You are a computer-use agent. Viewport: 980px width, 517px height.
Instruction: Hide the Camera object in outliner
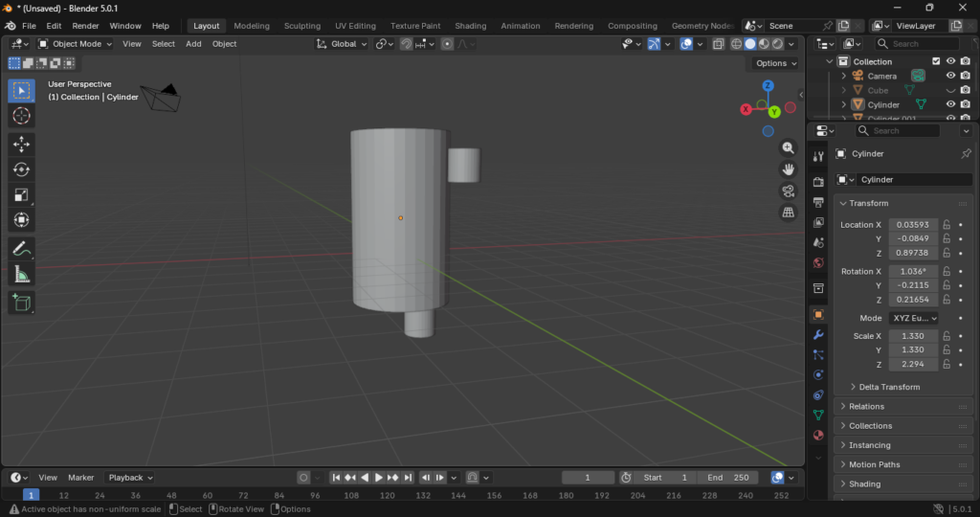950,76
